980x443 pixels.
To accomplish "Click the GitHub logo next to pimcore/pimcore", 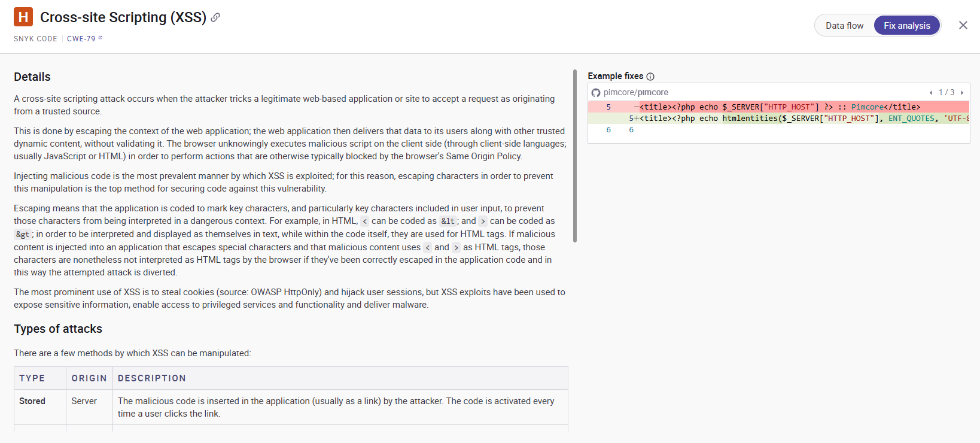I will click(x=596, y=93).
